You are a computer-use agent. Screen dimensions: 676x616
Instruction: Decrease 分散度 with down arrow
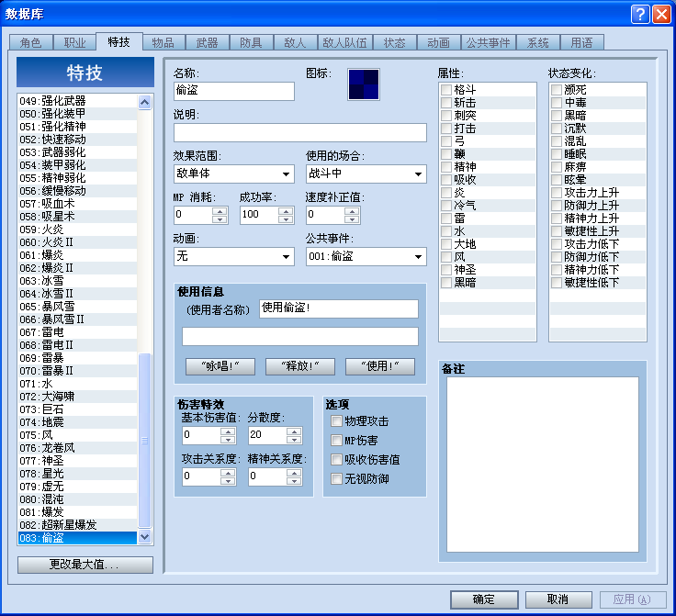[294, 440]
